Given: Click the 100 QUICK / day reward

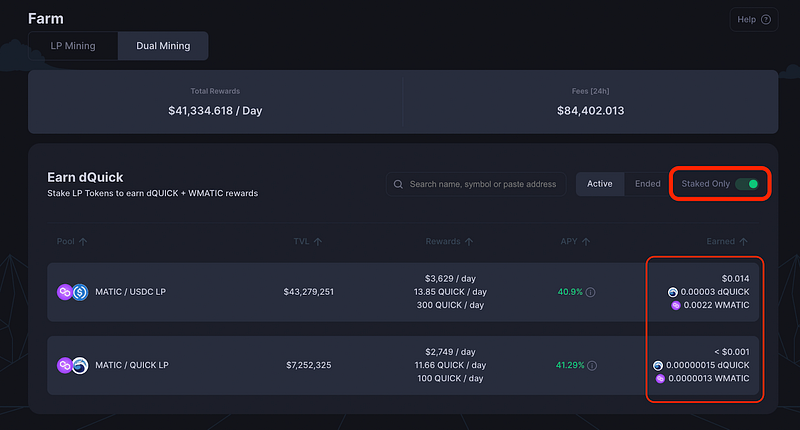Looking at the screenshot, I should 450,378.
